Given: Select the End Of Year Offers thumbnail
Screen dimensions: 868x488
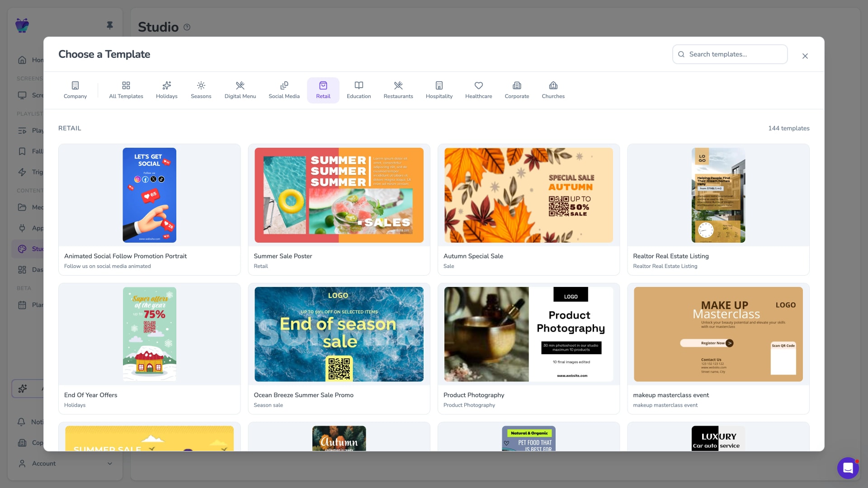Looking at the screenshot, I should tap(150, 334).
